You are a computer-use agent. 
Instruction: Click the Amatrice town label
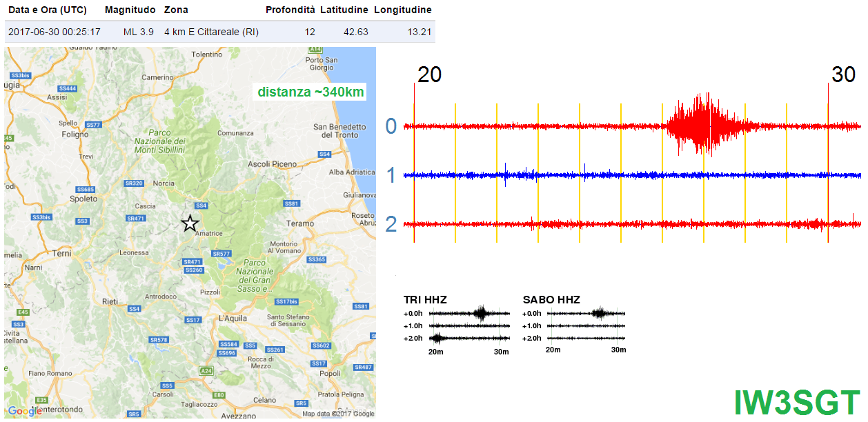(208, 233)
